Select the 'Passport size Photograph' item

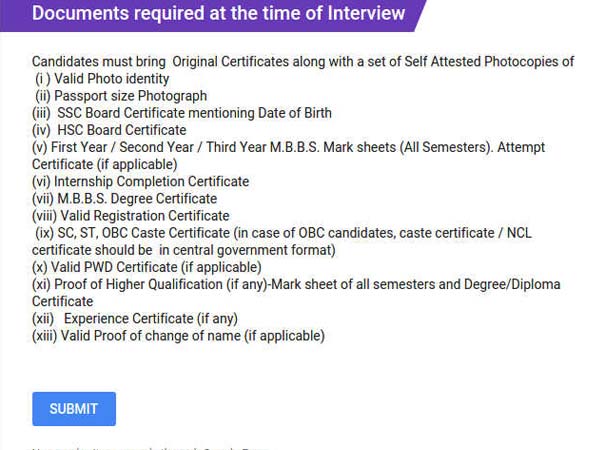click(x=121, y=96)
